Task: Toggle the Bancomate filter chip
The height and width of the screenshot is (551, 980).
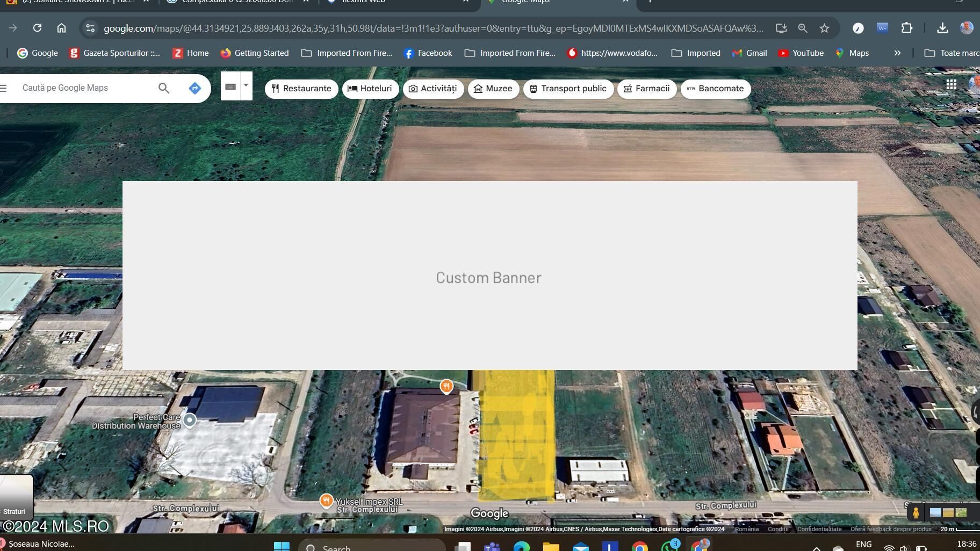Action: tap(715, 88)
